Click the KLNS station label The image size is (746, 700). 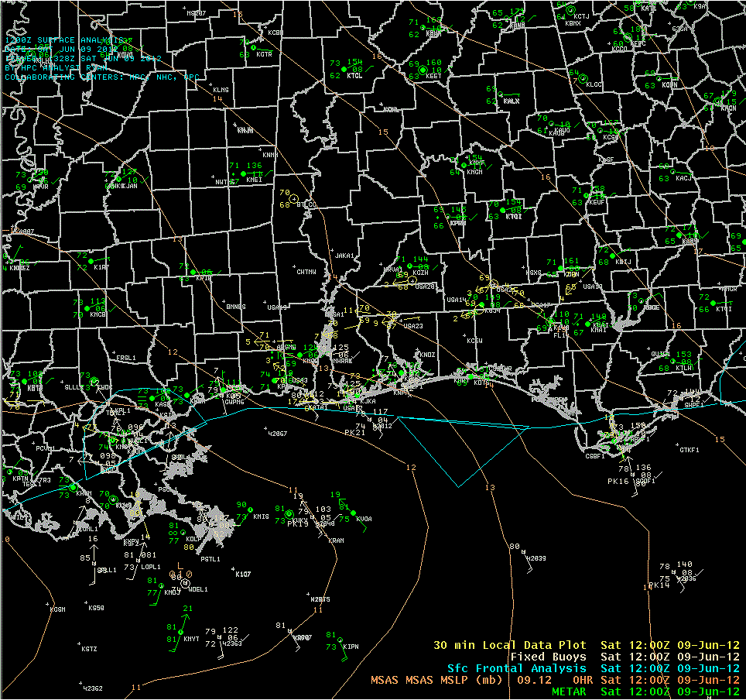(x=221, y=90)
